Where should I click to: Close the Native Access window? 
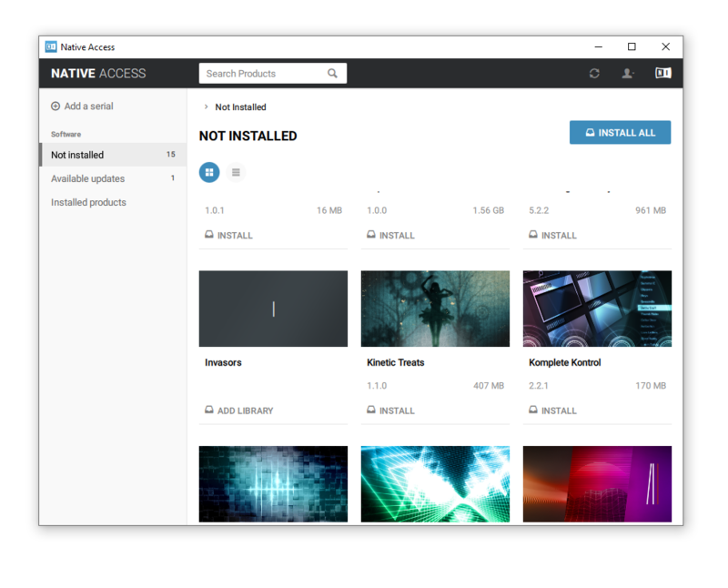click(665, 47)
